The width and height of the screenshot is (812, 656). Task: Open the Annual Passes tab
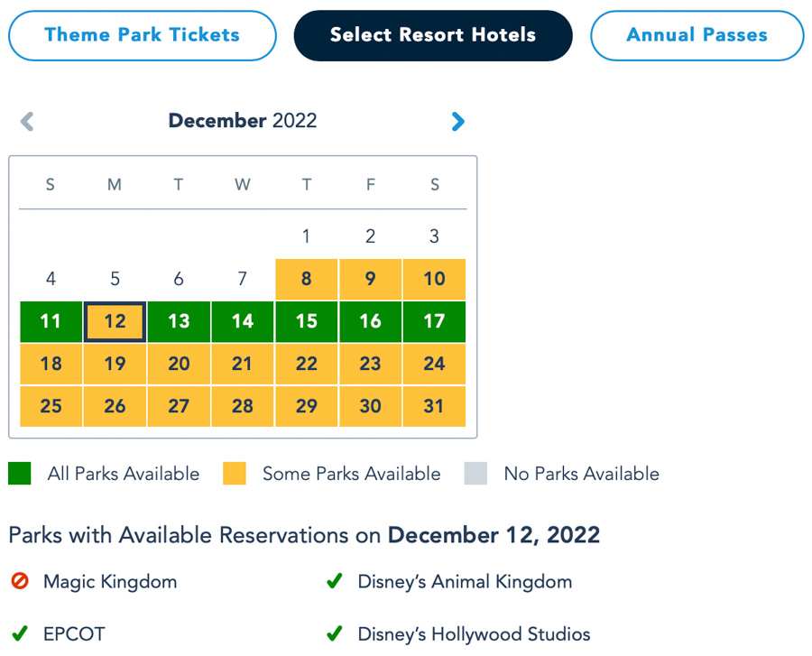coord(697,35)
